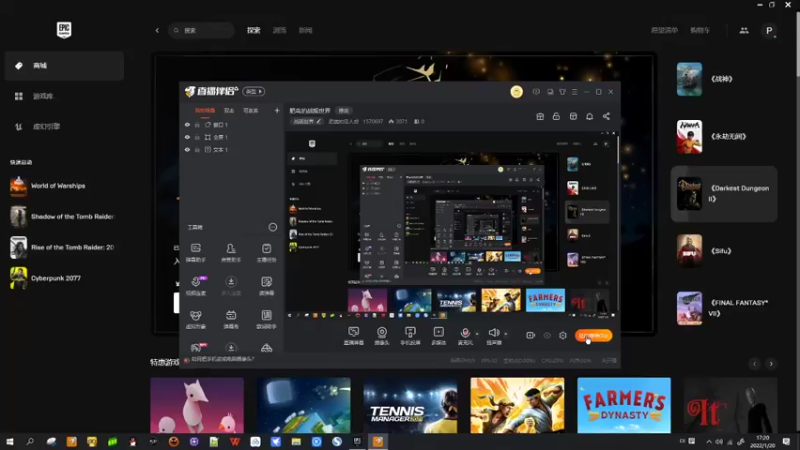
Task: Select the first red scene tab in streaming app
Action: click(205, 110)
